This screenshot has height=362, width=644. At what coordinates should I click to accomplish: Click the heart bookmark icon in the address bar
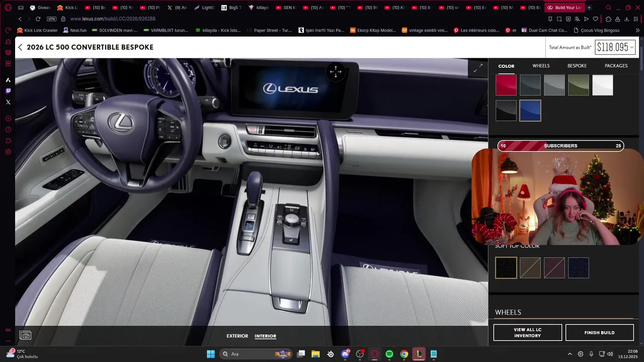pos(596,19)
